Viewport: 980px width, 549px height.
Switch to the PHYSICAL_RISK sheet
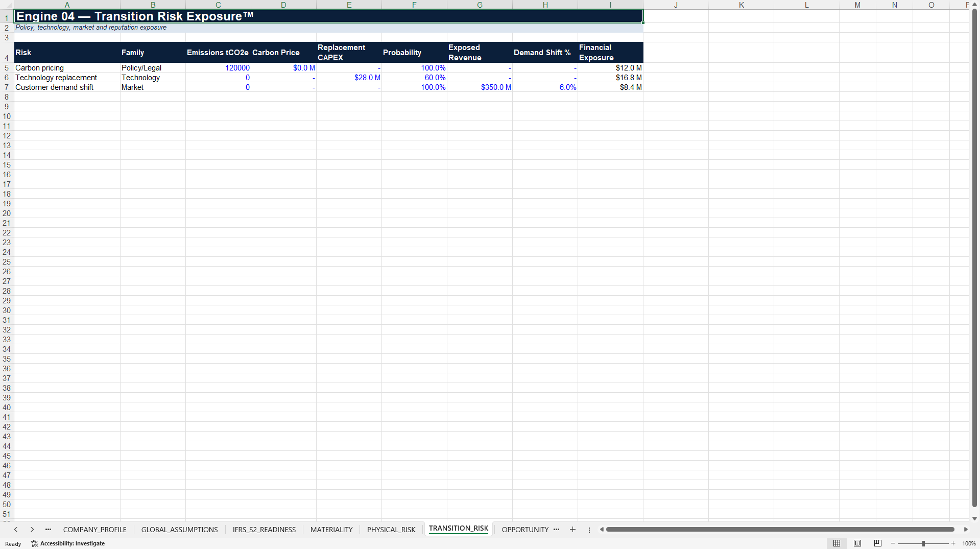pyautogui.click(x=391, y=530)
